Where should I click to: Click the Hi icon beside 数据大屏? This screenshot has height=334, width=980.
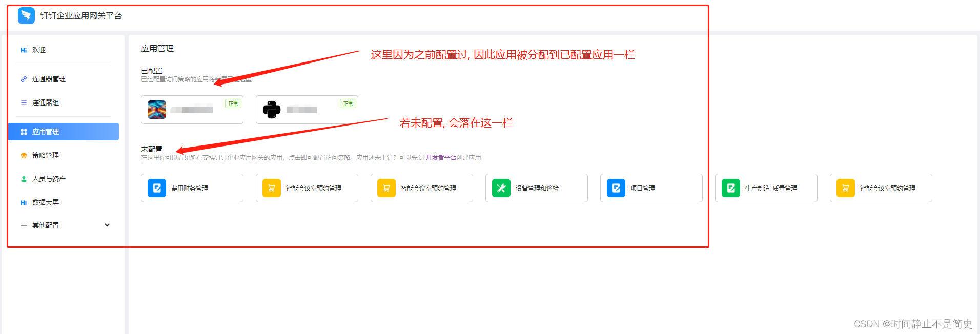(x=24, y=203)
